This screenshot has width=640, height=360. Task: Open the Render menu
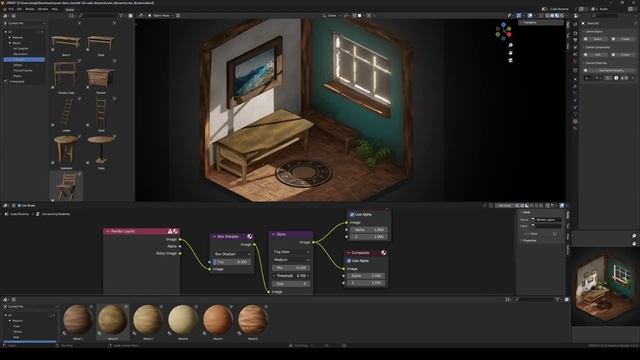(x=30, y=9)
